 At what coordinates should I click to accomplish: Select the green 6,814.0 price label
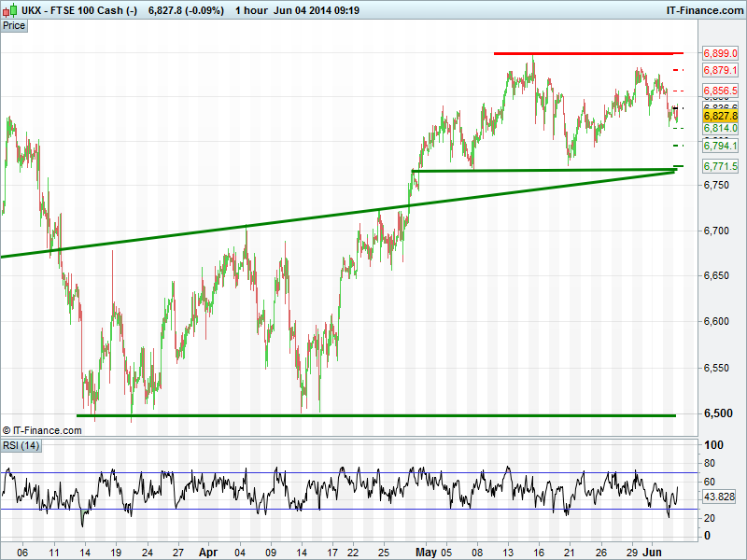(720, 129)
